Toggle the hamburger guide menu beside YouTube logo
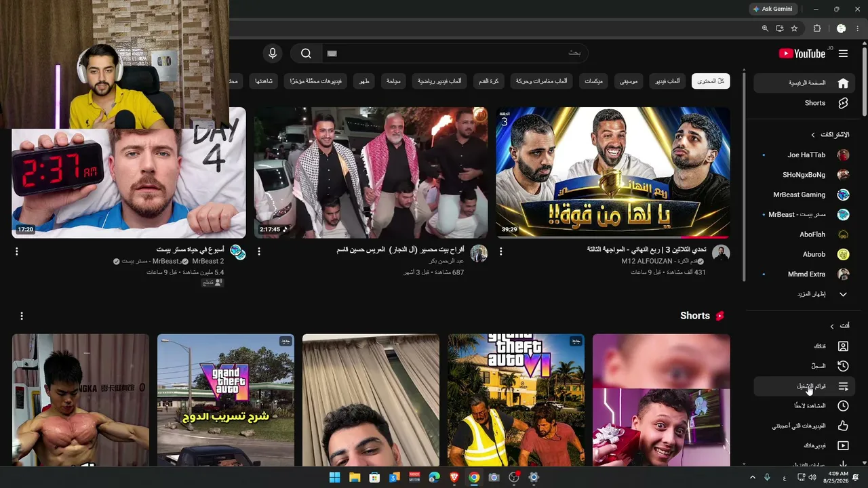Viewport: 868px width, 488px height. tap(843, 54)
